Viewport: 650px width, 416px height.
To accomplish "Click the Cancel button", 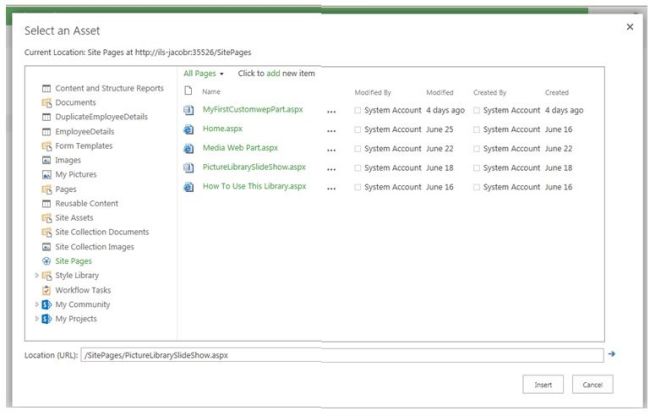I will point(592,385).
